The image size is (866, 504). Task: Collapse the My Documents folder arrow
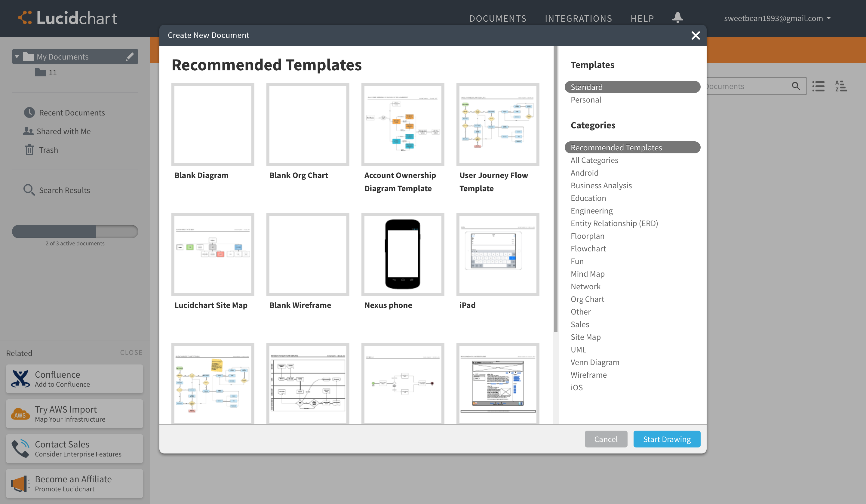tap(17, 56)
